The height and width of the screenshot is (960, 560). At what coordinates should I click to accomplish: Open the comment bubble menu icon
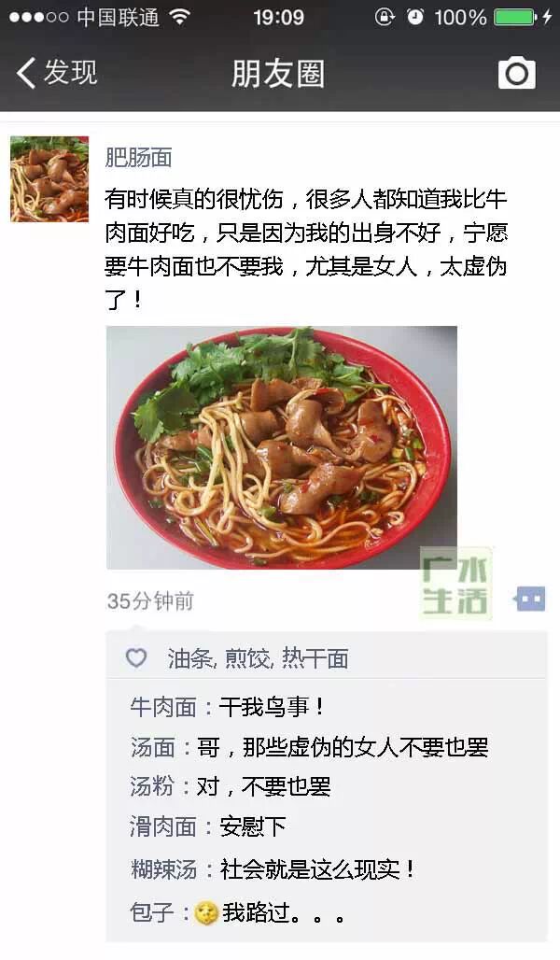pos(529,599)
